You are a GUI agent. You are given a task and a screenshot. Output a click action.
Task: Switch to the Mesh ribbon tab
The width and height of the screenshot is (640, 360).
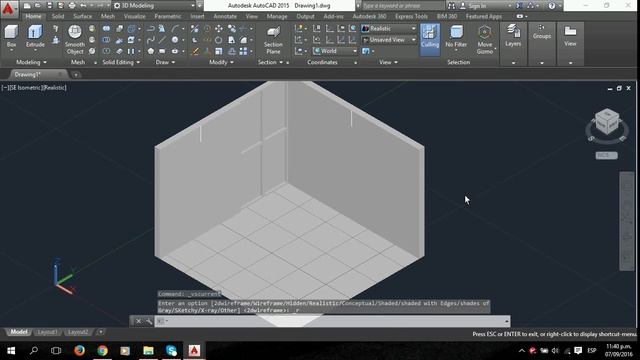coord(108,16)
